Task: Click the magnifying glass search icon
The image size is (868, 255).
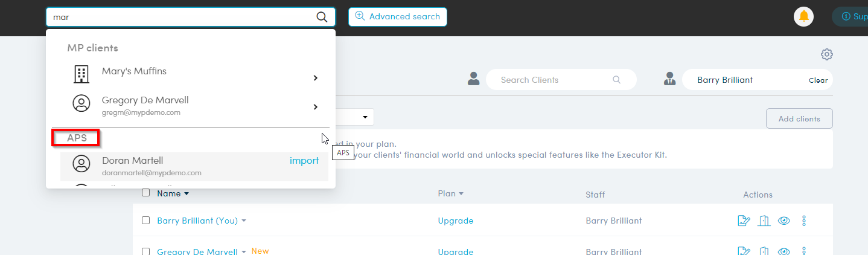Action: coord(322,17)
